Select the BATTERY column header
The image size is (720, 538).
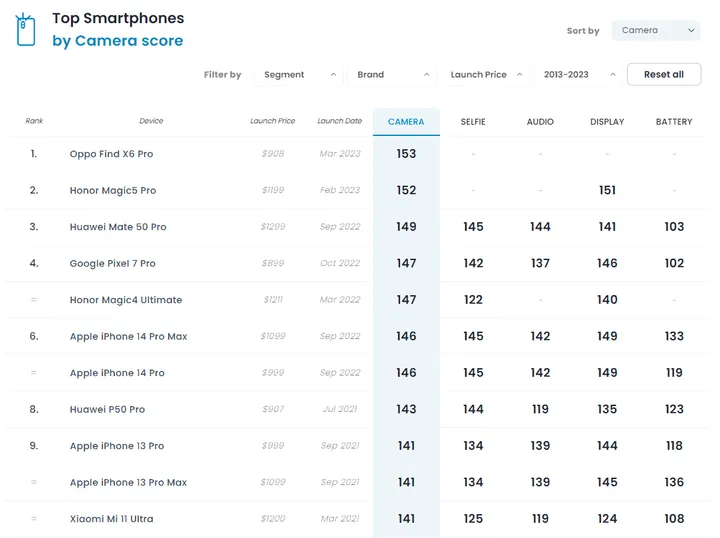click(x=674, y=122)
